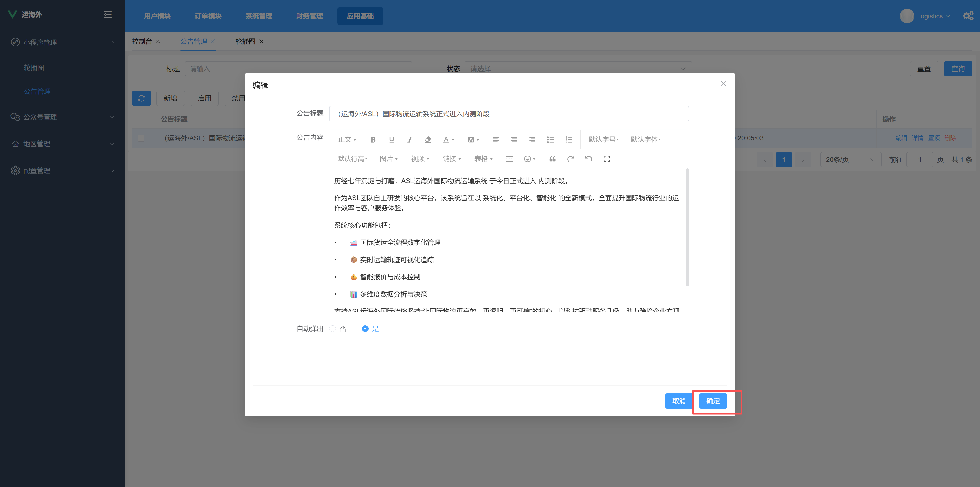Insert a blockquote in the announcement content
980x487 pixels.
tap(552, 159)
